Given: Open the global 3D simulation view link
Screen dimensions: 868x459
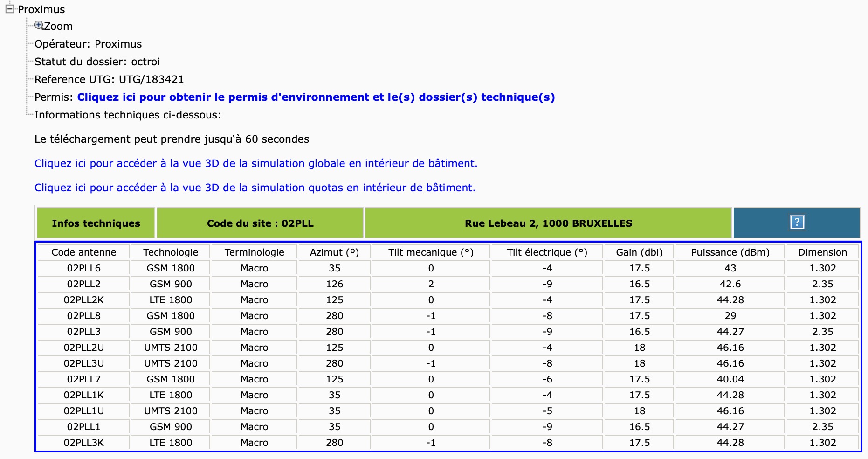Looking at the screenshot, I should coord(256,163).
